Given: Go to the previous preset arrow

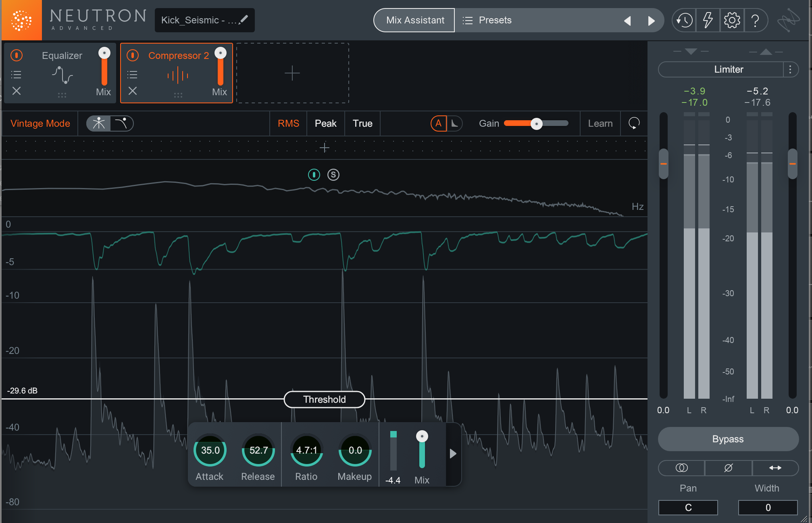Looking at the screenshot, I should pyautogui.click(x=627, y=21).
